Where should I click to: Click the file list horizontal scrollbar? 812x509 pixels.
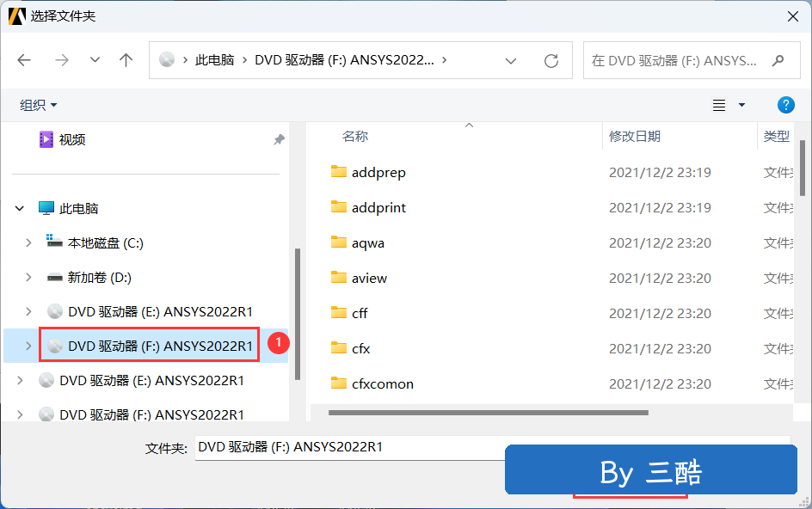[x=488, y=413]
